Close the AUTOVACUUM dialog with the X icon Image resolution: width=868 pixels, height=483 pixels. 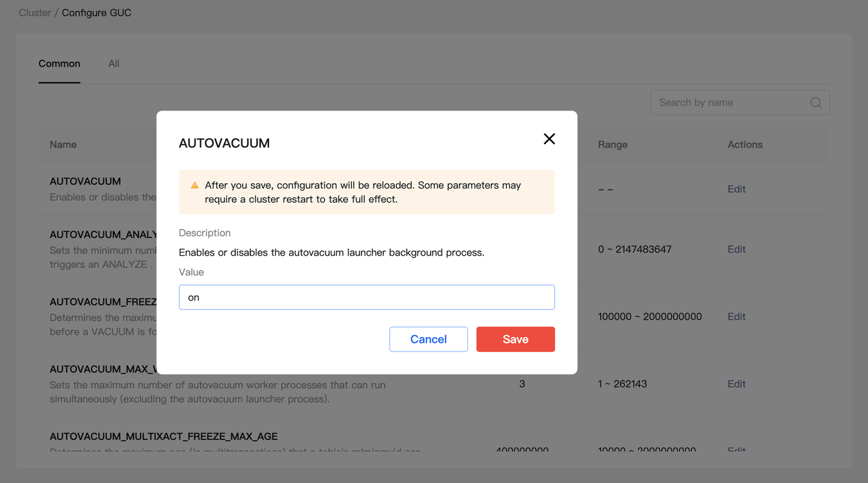pyautogui.click(x=549, y=139)
